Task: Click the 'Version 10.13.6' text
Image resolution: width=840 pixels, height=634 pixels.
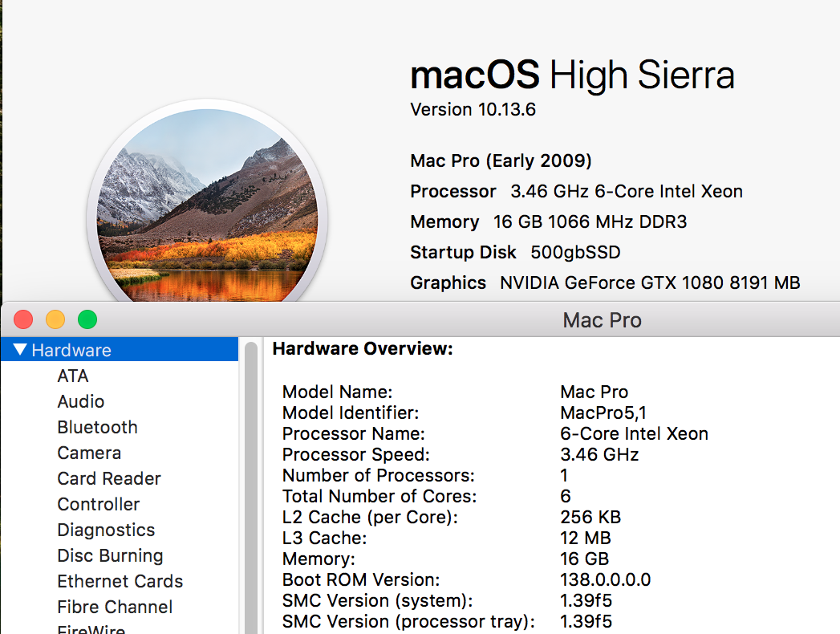Action: [x=473, y=109]
